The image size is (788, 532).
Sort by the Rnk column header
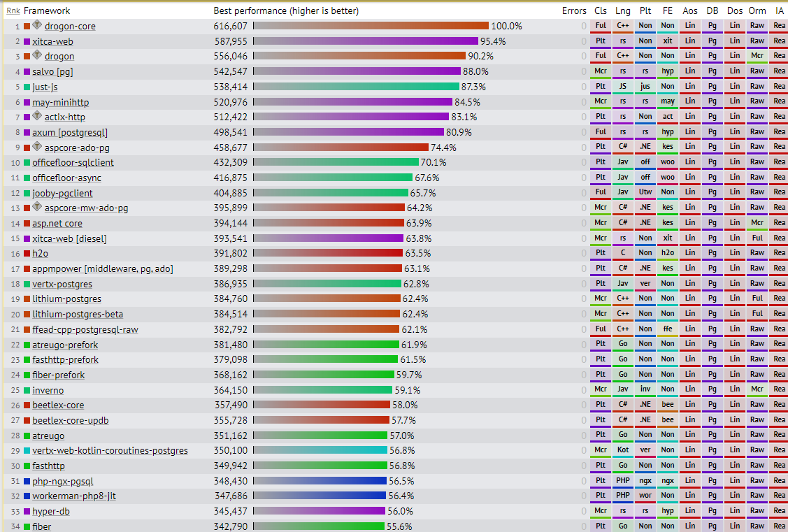(13, 10)
